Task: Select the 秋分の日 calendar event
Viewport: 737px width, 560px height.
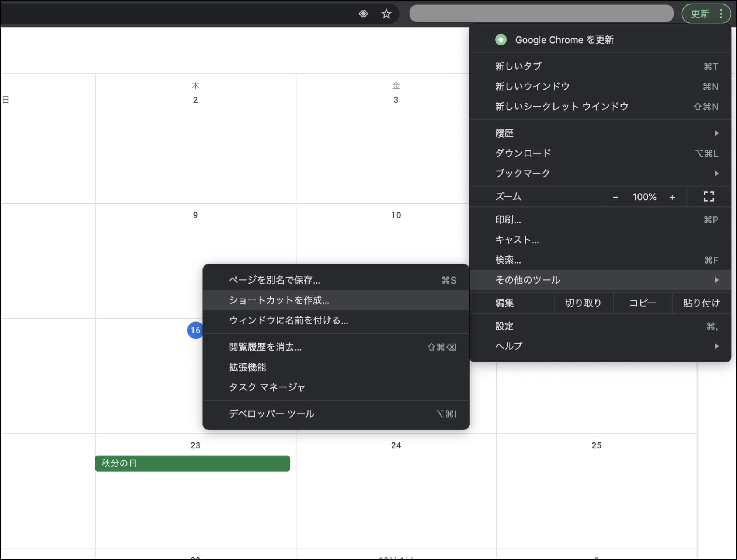Action: point(192,463)
